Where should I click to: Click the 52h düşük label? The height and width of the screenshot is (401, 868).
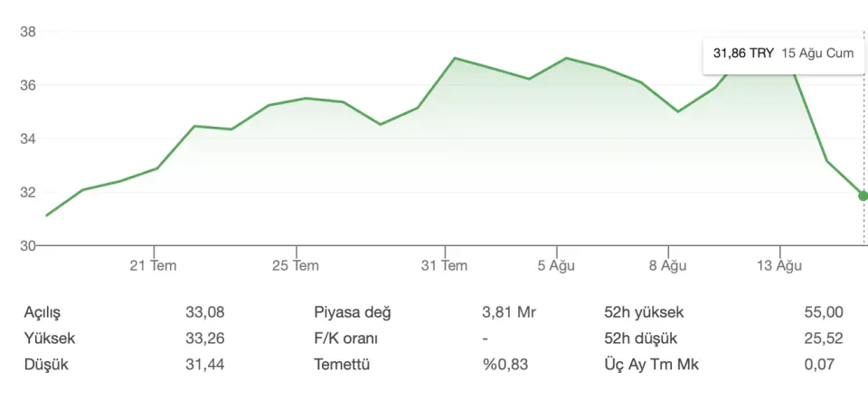point(640,339)
